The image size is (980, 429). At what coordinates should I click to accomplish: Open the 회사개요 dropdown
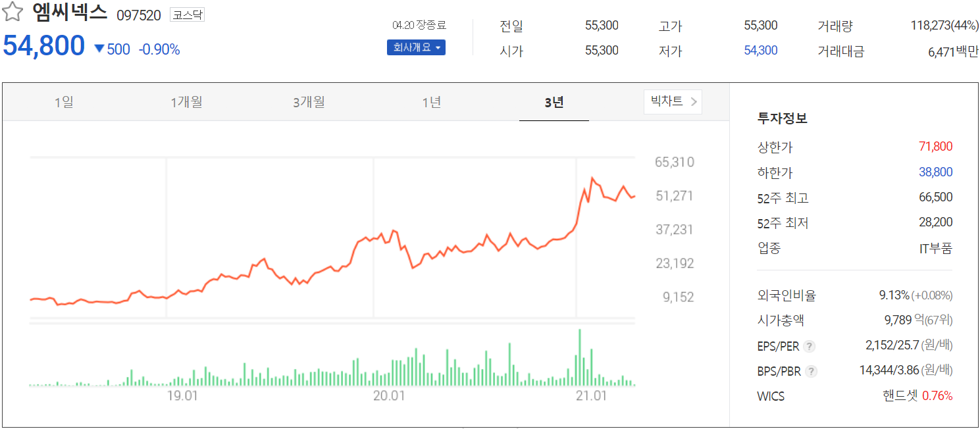pos(416,47)
